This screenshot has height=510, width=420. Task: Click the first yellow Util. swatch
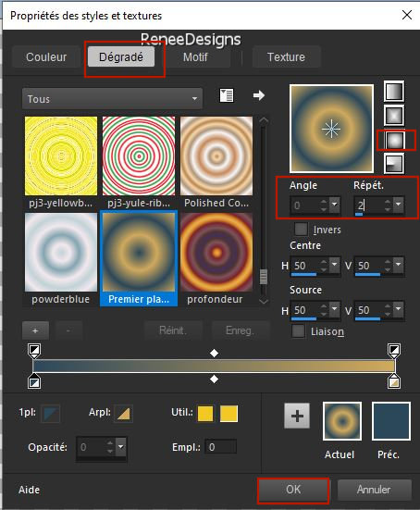click(205, 414)
